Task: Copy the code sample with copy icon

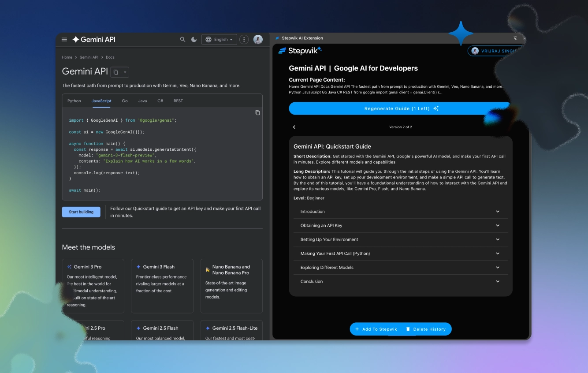Action: click(257, 113)
